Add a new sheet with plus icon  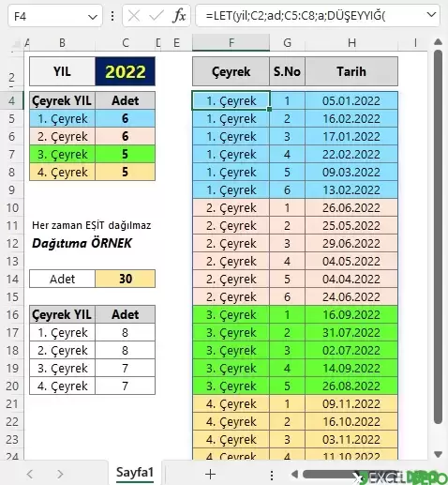[x=210, y=474]
